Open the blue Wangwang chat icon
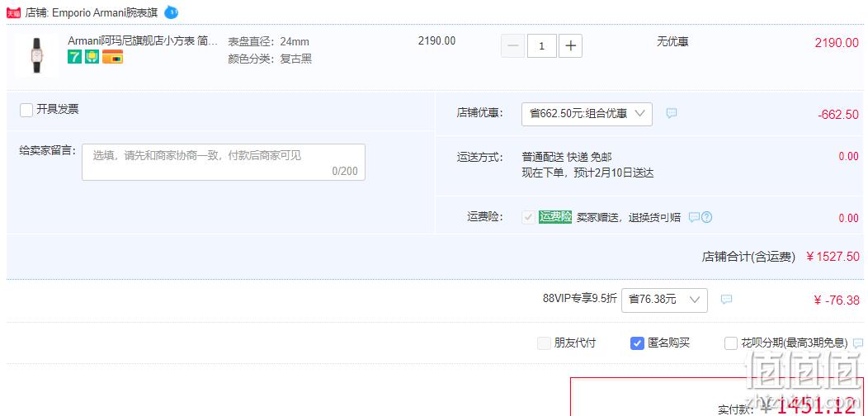The height and width of the screenshot is (416, 868). 171,12
